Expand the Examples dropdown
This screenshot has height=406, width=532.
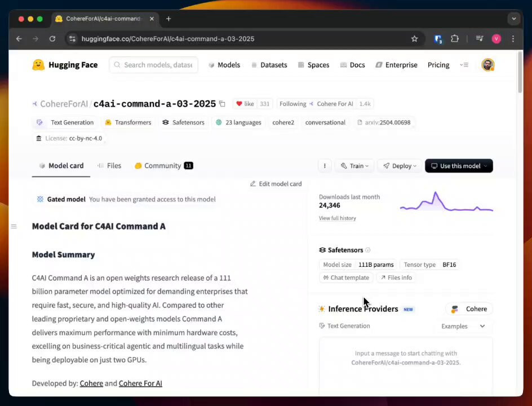tap(463, 326)
